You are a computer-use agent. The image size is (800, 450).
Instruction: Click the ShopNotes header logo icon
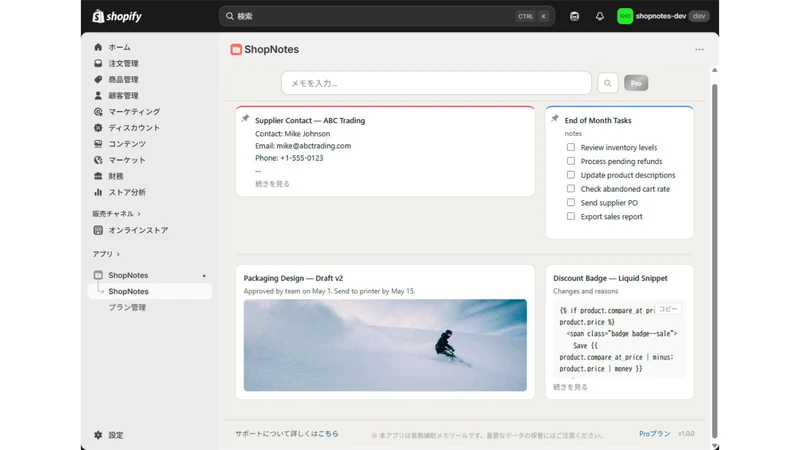coord(236,49)
